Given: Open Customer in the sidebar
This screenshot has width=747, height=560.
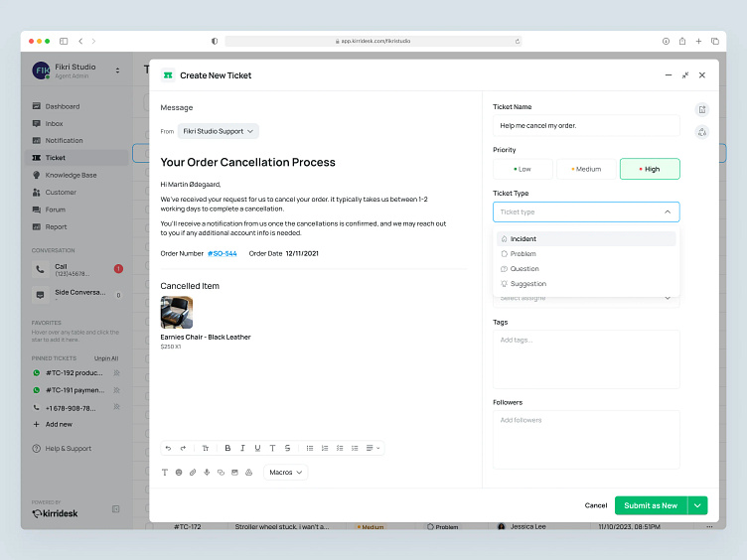Looking at the screenshot, I should [76, 193].
